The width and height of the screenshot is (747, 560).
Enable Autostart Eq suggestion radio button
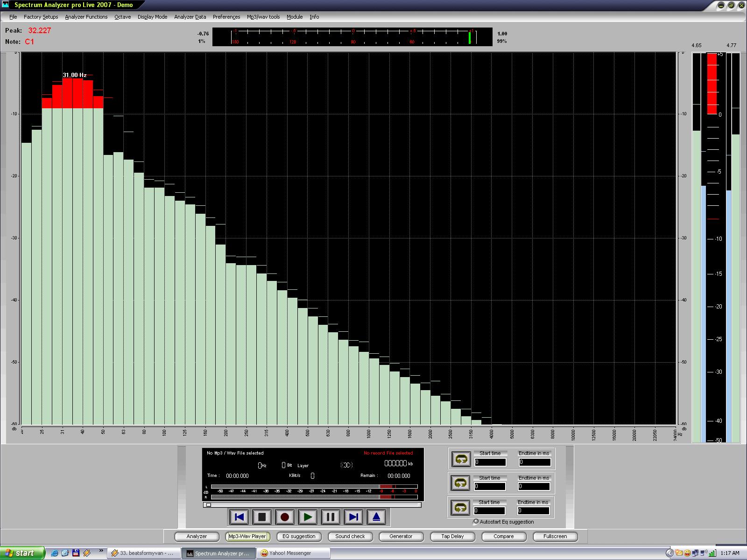pyautogui.click(x=476, y=522)
